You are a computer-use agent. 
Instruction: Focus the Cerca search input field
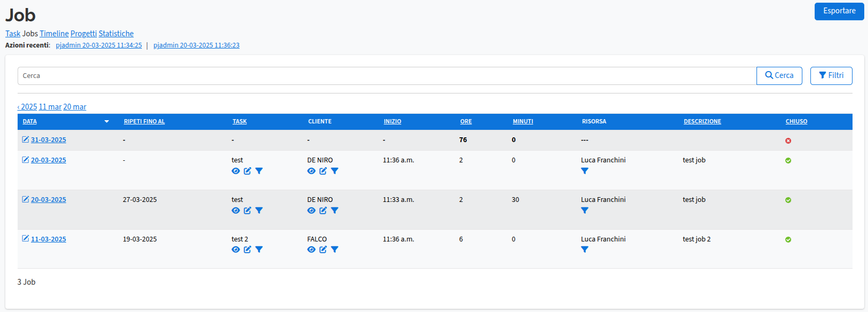(x=387, y=76)
